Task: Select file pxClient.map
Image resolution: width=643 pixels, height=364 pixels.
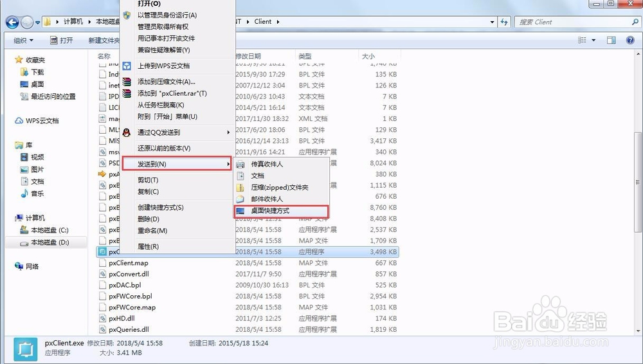Action: pyautogui.click(x=129, y=263)
